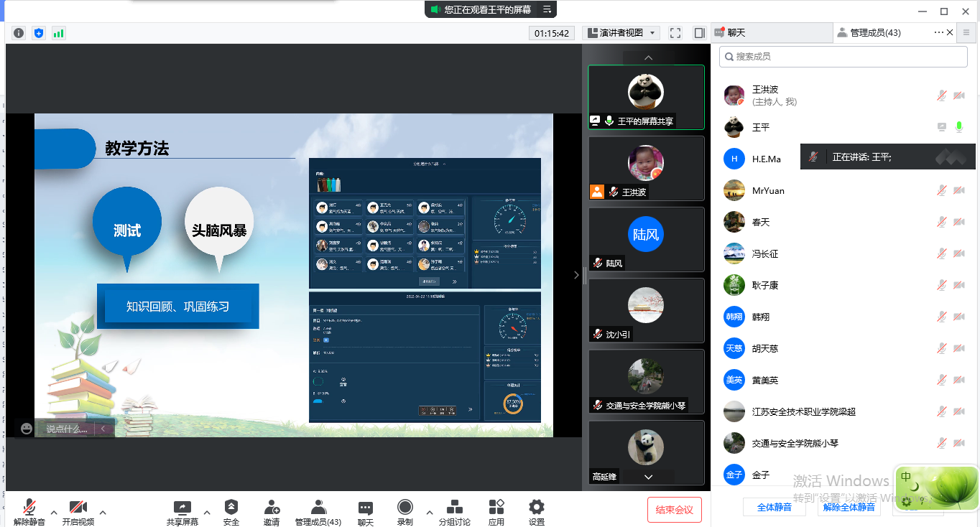Click the Invite (邀请) icon

tap(272, 508)
